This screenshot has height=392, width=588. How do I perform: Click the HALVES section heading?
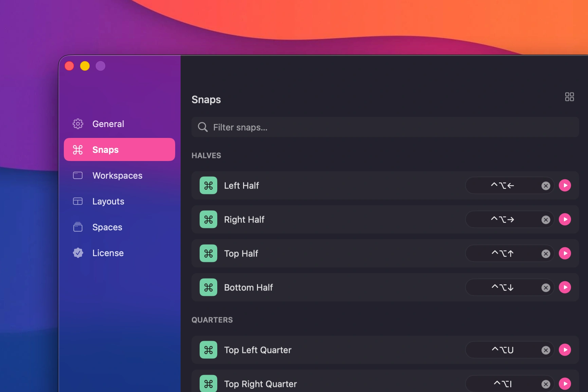tap(206, 156)
